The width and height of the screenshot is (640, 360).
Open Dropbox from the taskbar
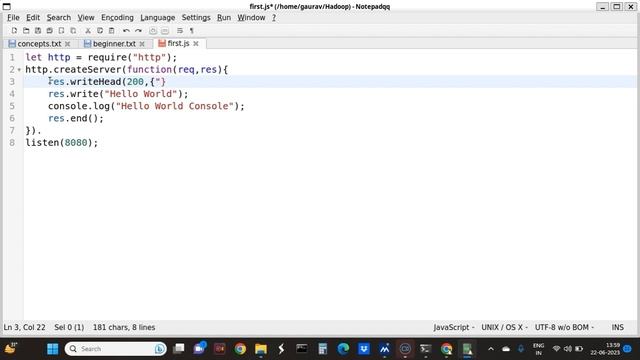[x=364, y=349]
